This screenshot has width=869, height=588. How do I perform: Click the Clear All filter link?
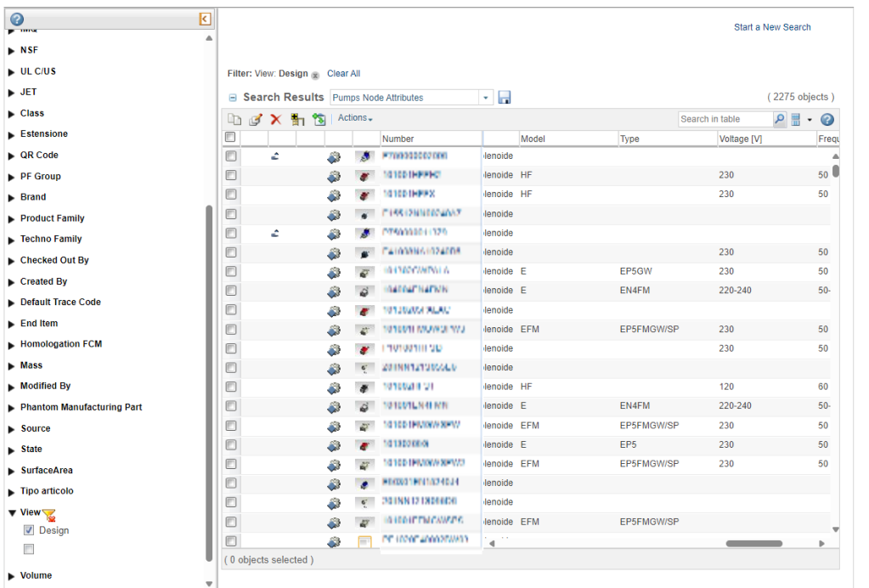[343, 74]
